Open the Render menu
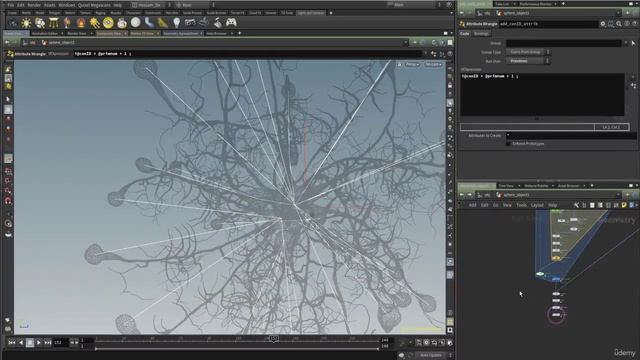The image size is (640, 360). click(34, 5)
